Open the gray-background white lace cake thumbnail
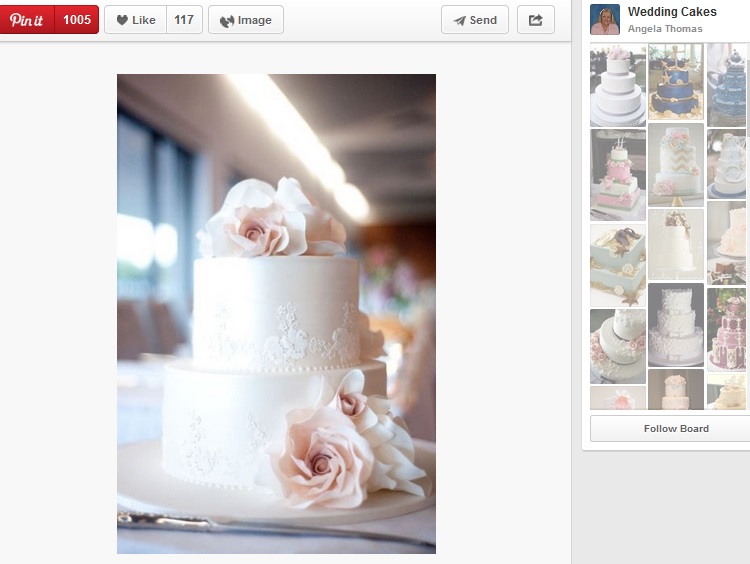This screenshot has width=750, height=564. coord(676,325)
